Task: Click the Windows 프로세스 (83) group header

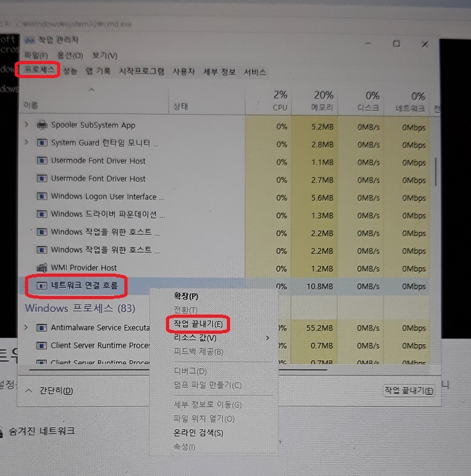Action: [80, 308]
